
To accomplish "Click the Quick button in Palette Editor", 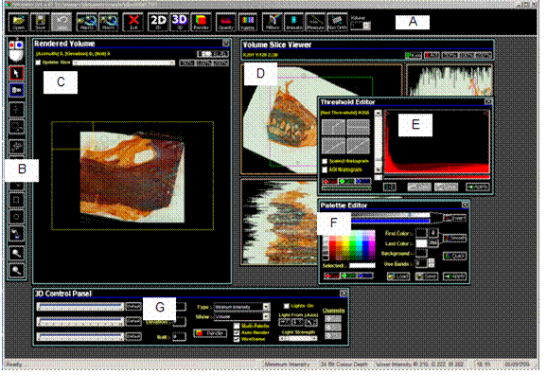I will (454, 256).
